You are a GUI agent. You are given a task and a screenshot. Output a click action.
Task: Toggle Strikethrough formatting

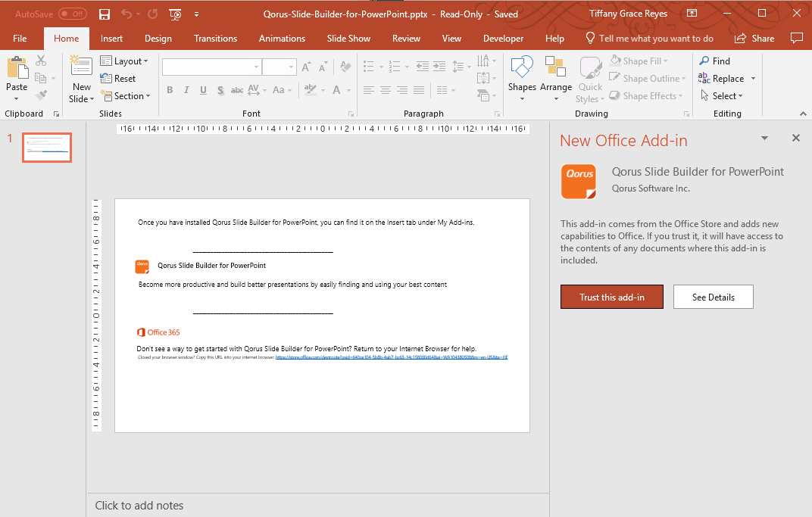(237, 90)
